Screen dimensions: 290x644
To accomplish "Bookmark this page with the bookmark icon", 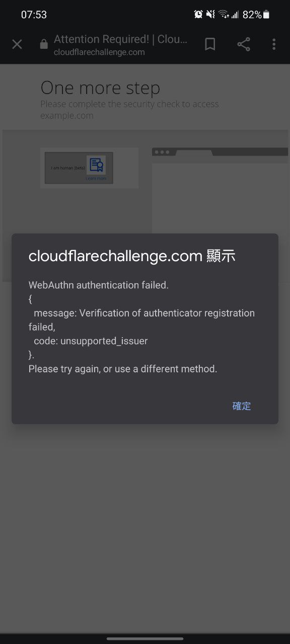I will pos(210,44).
